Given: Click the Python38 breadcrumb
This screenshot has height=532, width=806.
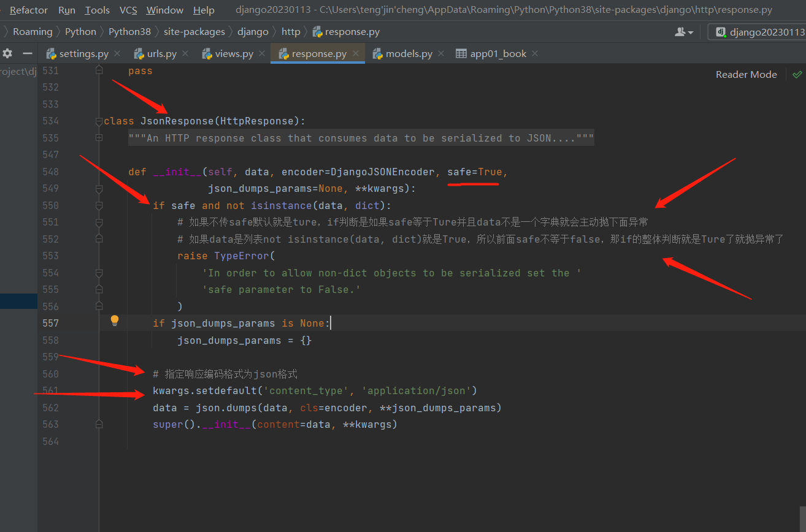Looking at the screenshot, I should [x=129, y=32].
